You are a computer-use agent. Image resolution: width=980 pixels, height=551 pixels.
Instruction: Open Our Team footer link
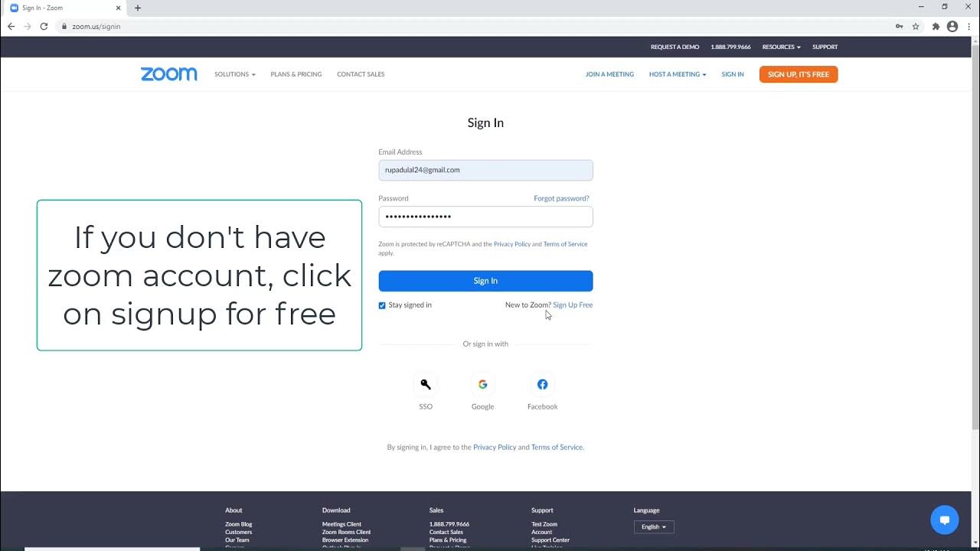(237, 540)
